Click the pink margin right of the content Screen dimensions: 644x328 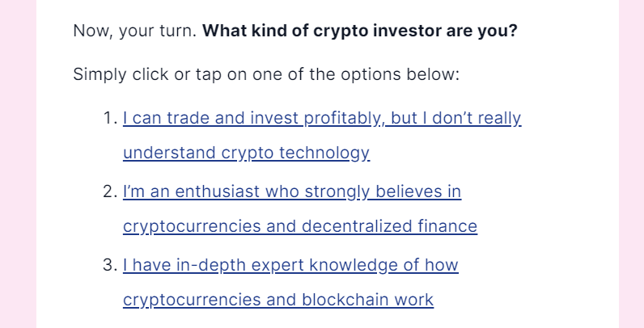[x=632, y=164]
